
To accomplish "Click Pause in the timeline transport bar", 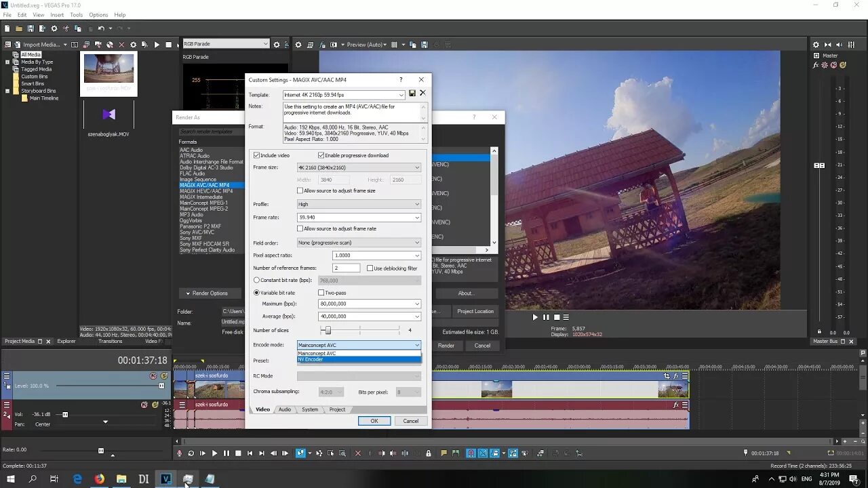I will (x=226, y=453).
